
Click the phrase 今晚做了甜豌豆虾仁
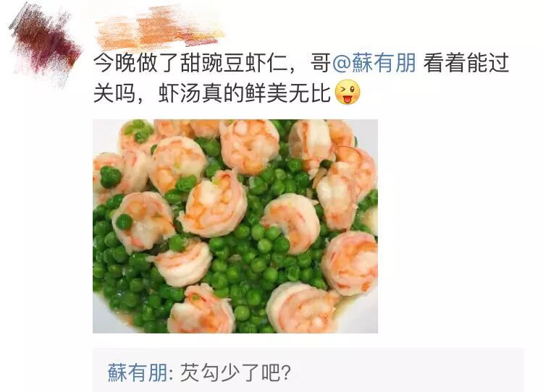(191, 63)
